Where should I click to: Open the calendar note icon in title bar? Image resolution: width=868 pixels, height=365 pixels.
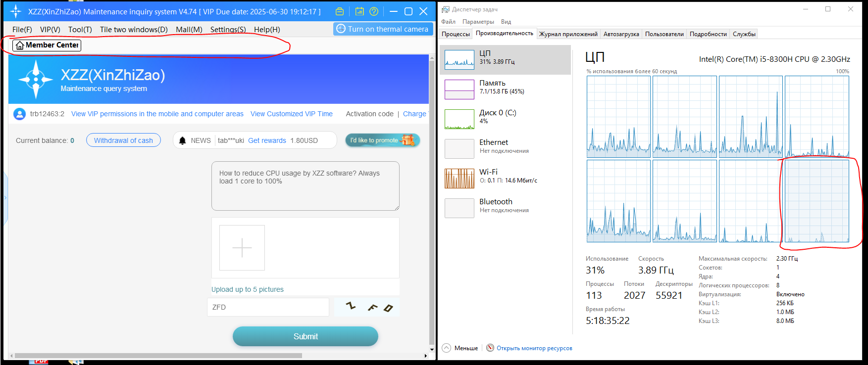tap(359, 11)
